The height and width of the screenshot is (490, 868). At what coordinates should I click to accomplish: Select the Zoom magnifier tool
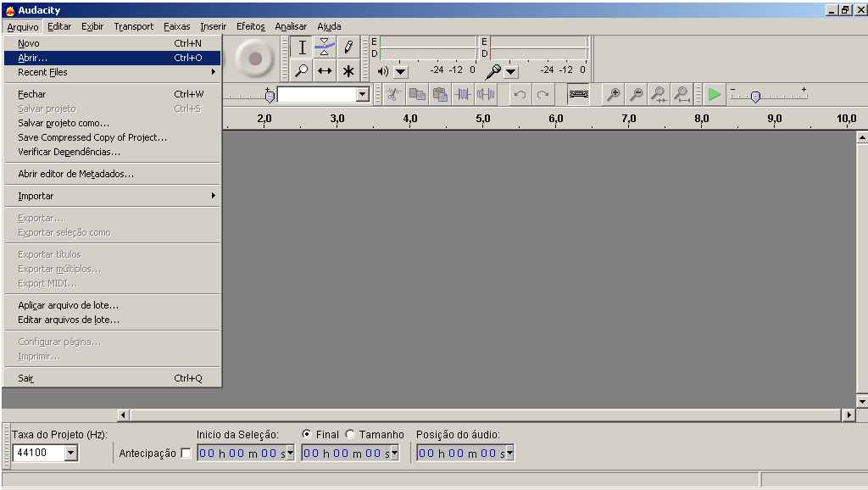(x=302, y=71)
